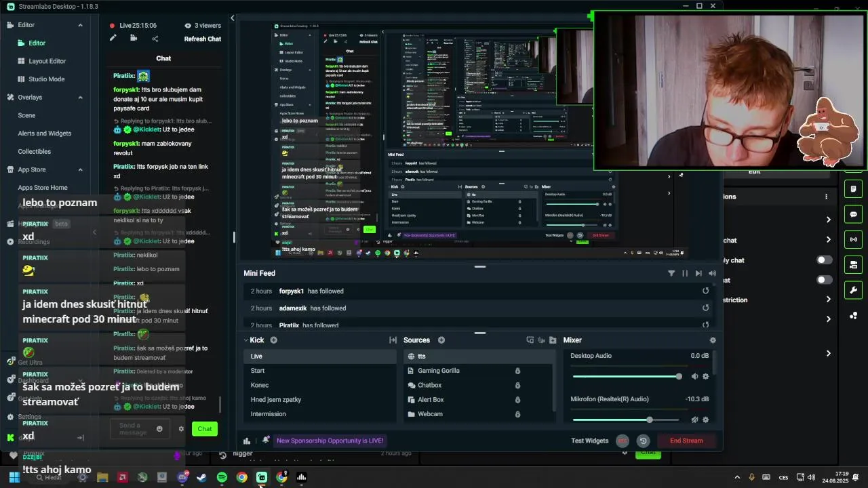The image size is (868, 488).
Task: Open Steam from the taskbar
Action: (x=201, y=478)
